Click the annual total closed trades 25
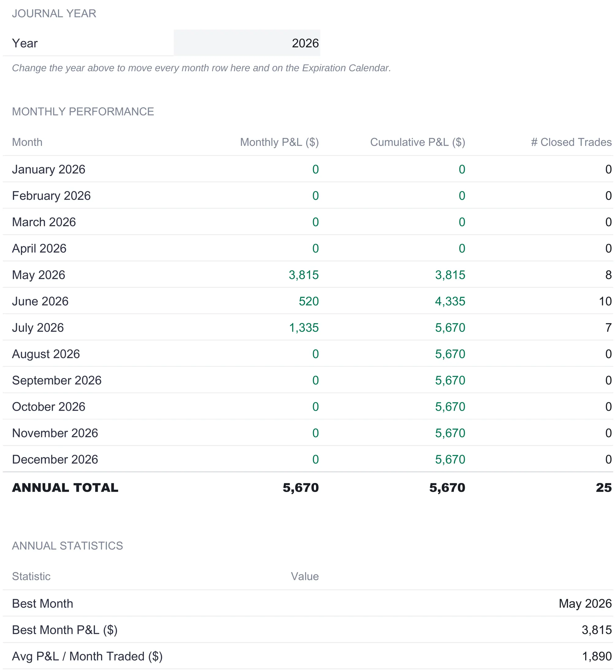Screen dimensions: 616x672 tap(604, 488)
